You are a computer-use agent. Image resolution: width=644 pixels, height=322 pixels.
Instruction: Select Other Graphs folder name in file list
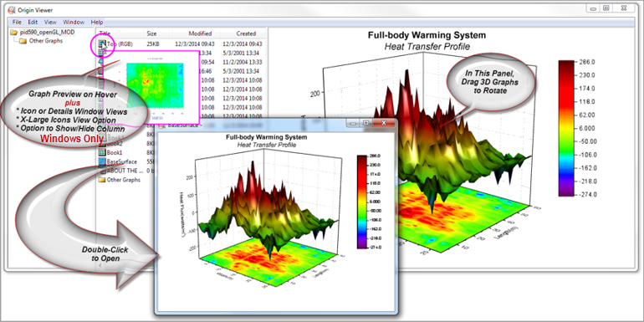(x=123, y=180)
